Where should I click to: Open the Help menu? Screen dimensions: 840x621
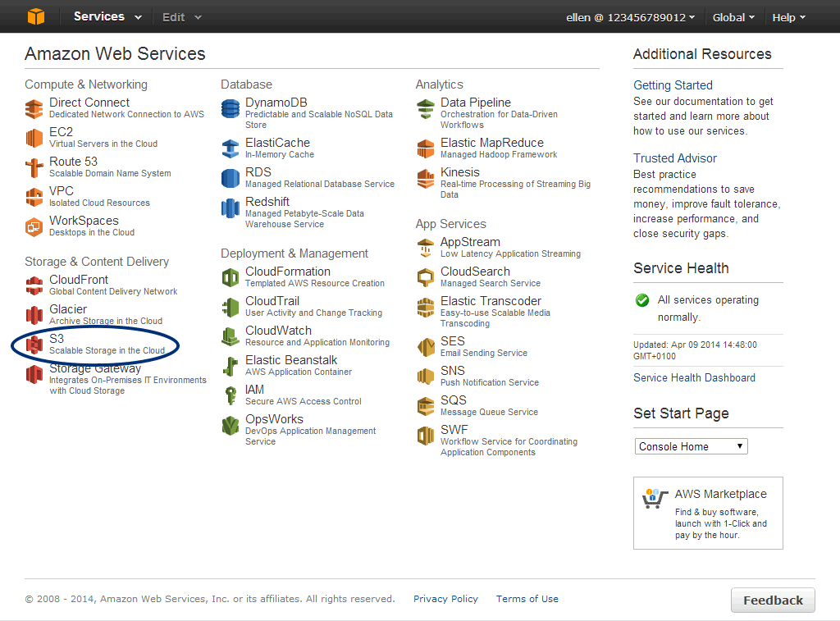tap(788, 17)
